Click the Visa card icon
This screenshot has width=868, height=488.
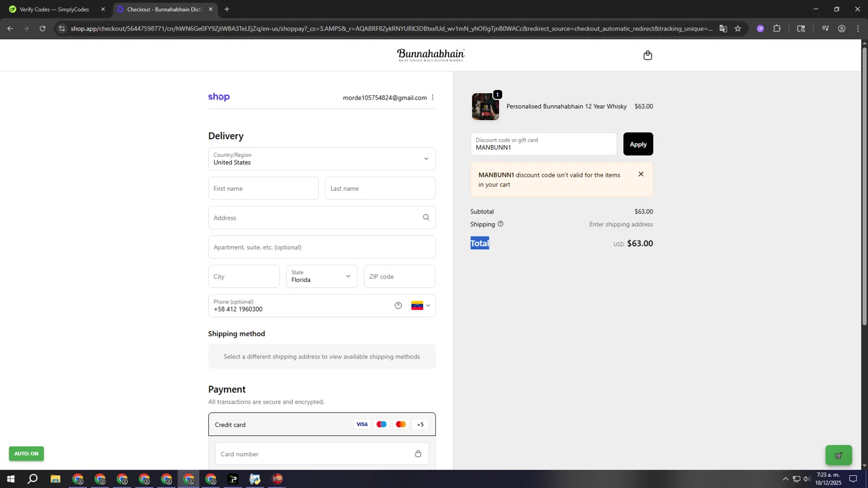click(x=362, y=424)
